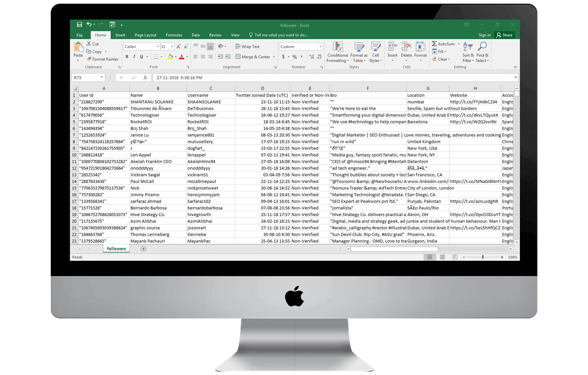This screenshot has width=588, height=375.
Task: Open Sort & Filter menu
Action: pos(468,52)
